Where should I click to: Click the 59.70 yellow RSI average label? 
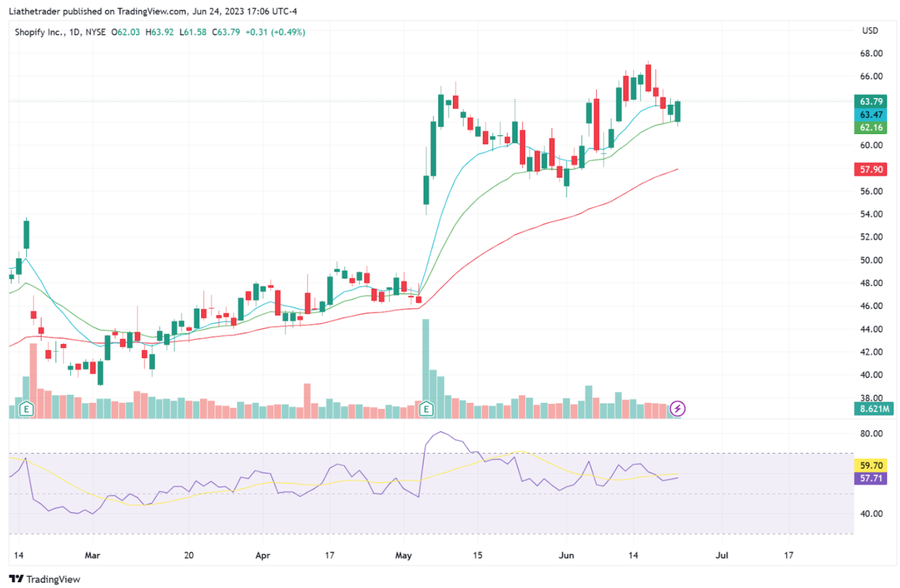point(871,465)
